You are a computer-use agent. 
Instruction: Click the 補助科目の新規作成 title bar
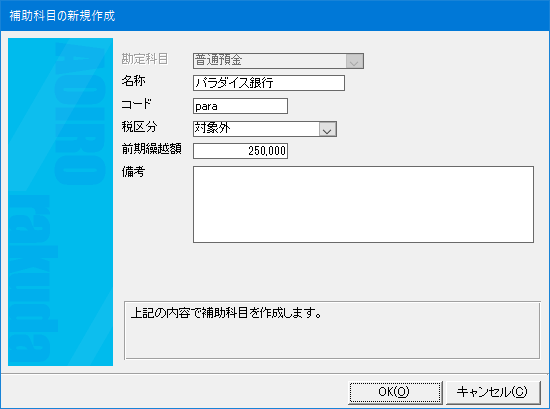pos(275,16)
